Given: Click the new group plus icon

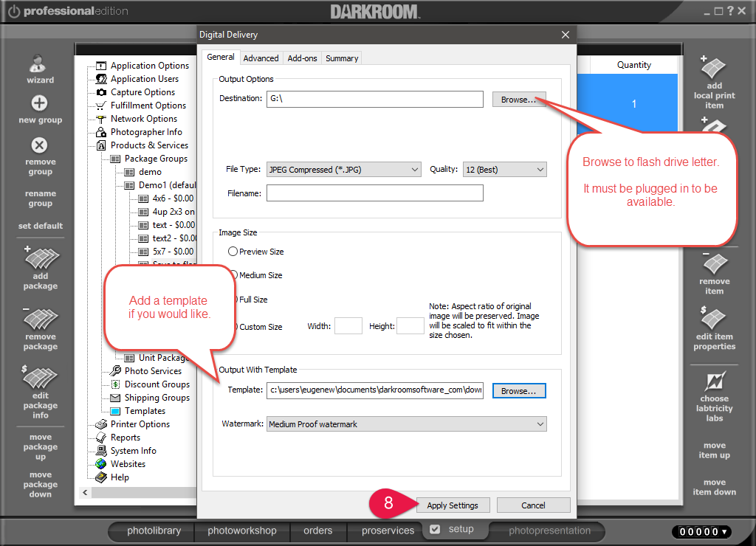Looking at the screenshot, I should click(40, 103).
